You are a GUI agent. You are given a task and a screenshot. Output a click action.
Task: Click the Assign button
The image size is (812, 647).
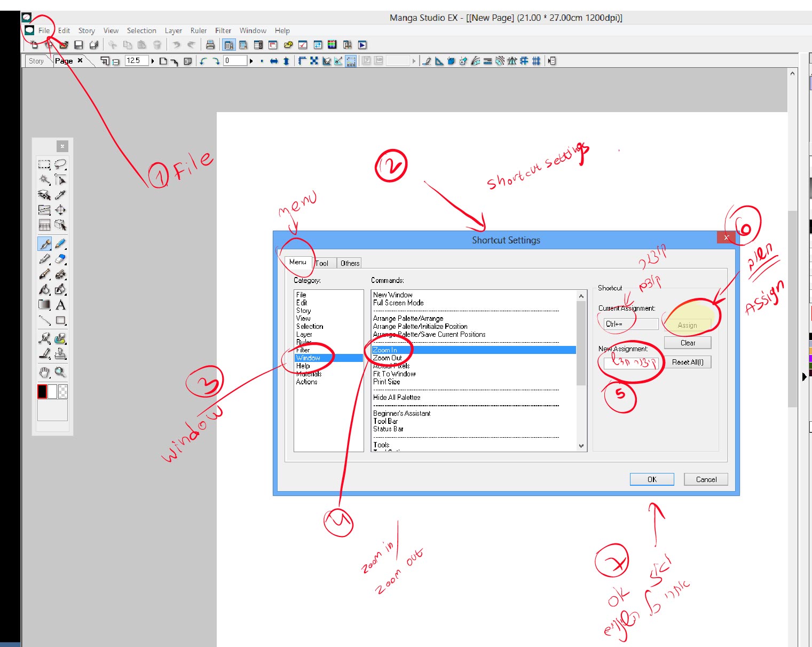(x=688, y=325)
